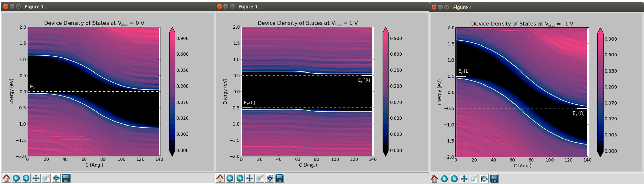Click 'Energy (eV)' axis label in 1 V figure
This screenshot has width=644, height=184.
tap(225, 92)
